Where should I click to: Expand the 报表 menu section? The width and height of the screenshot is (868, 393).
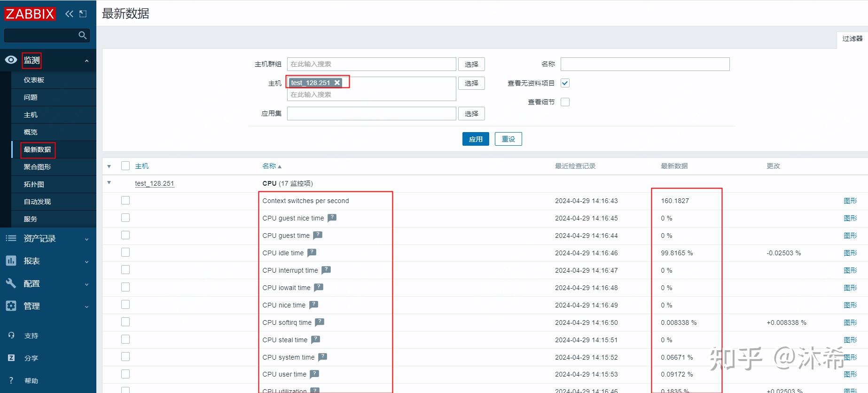pos(86,262)
